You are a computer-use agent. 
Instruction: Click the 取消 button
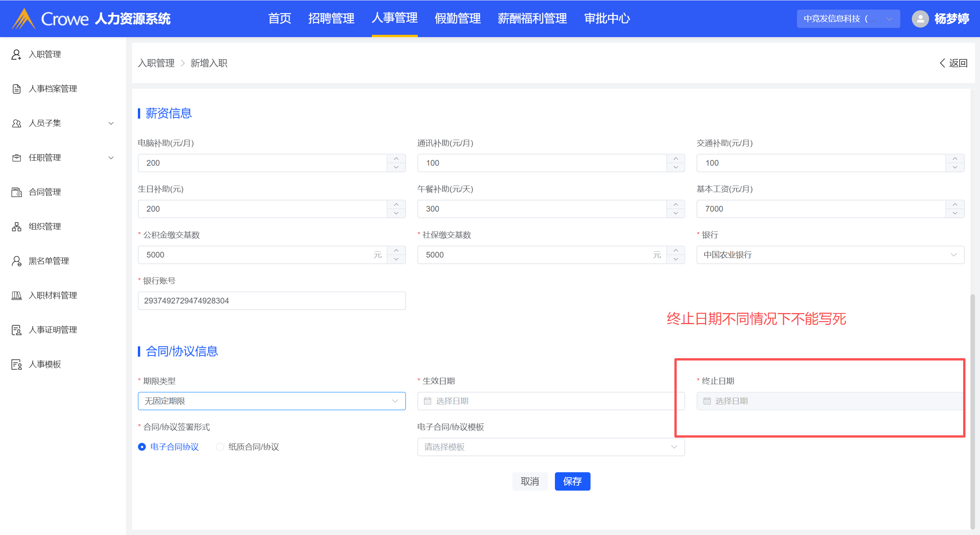point(530,481)
